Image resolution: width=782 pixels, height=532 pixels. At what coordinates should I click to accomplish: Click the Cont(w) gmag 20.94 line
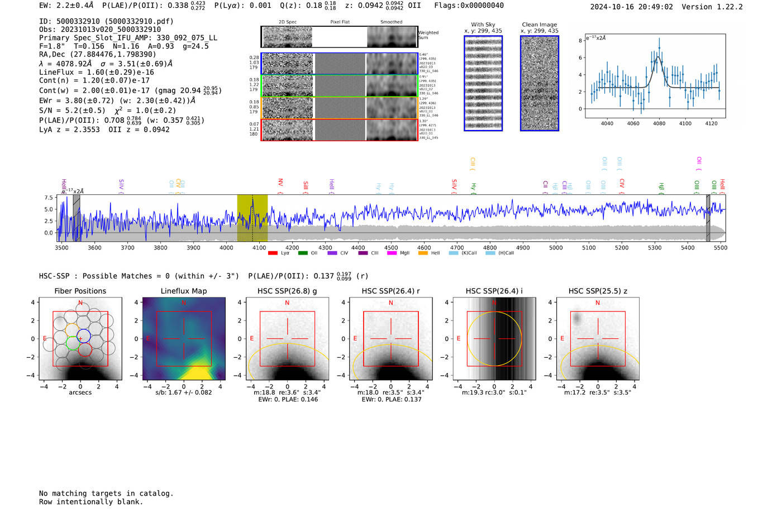click(x=130, y=90)
